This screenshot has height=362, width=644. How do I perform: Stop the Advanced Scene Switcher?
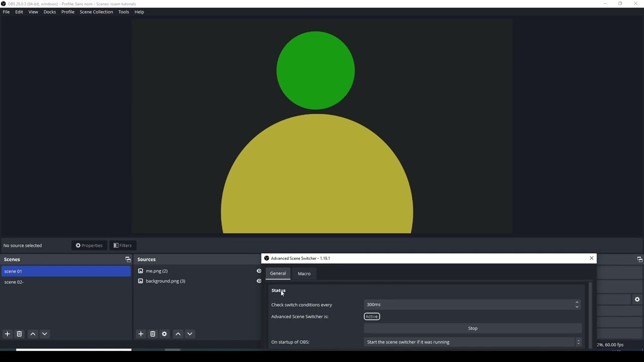[x=473, y=328]
